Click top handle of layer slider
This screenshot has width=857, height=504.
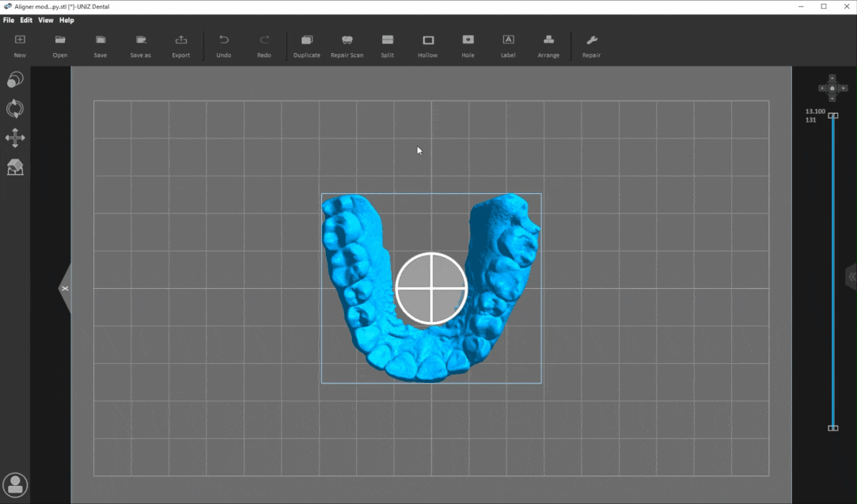pyautogui.click(x=832, y=116)
